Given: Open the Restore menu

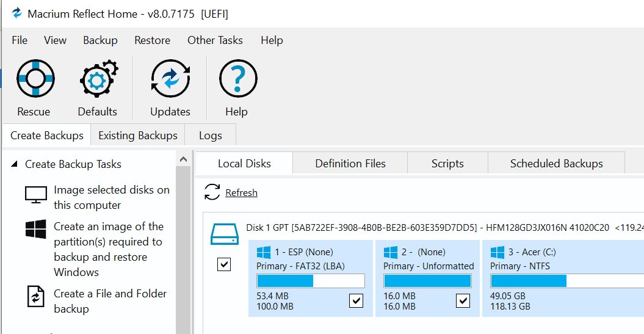Looking at the screenshot, I should pyautogui.click(x=152, y=40).
